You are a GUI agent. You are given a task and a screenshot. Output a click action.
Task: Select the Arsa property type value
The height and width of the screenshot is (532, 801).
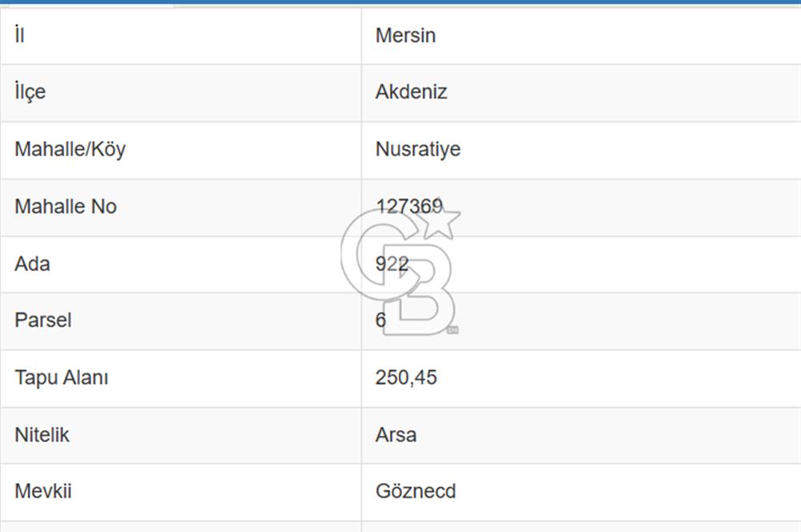coord(396,435)
